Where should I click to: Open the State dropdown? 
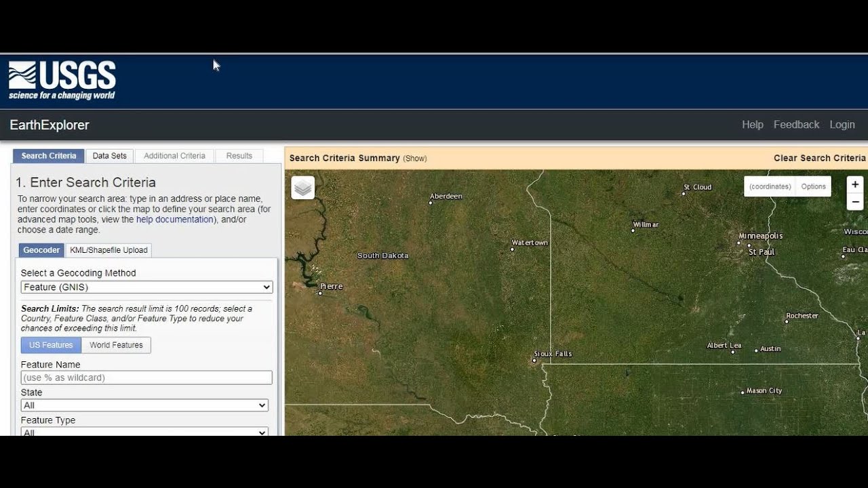[x=144, y=405]
